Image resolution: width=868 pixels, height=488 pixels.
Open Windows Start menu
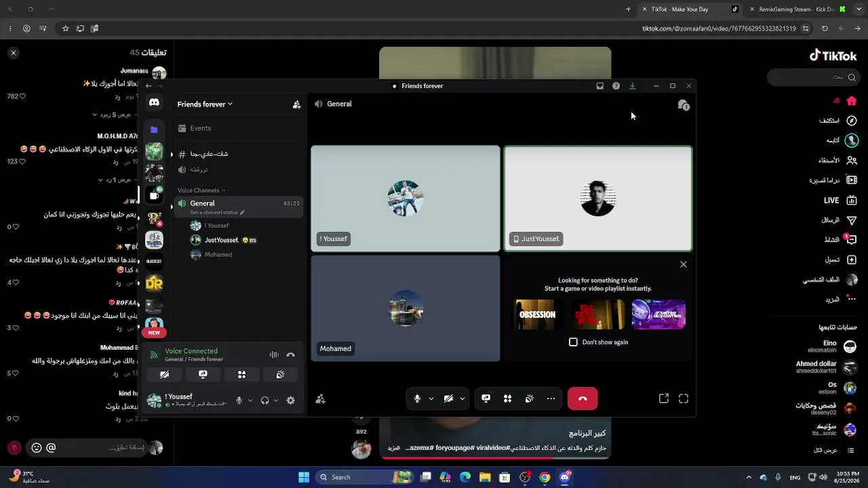pos(304,477)
